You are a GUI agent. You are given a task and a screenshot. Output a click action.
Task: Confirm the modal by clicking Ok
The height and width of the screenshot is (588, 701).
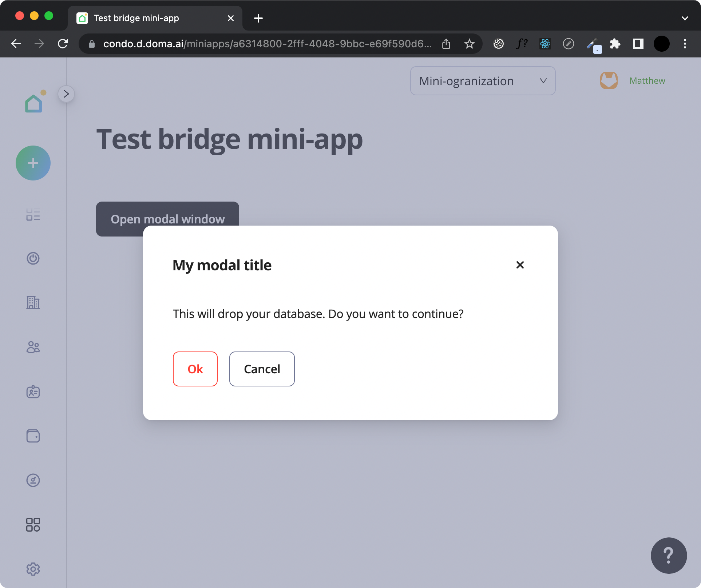(x=195, y=369)
